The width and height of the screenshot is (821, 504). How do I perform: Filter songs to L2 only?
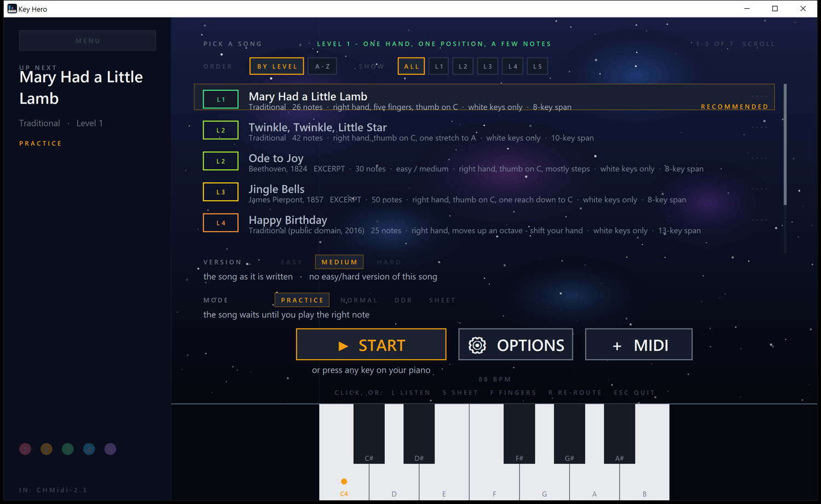pyautogui.click(x=463, y=66)
